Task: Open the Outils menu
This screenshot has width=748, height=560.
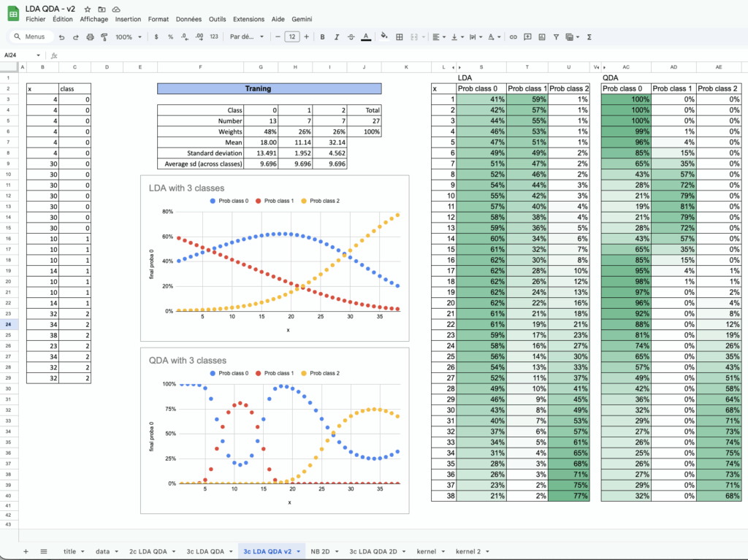Action: [x=217, y=19]
